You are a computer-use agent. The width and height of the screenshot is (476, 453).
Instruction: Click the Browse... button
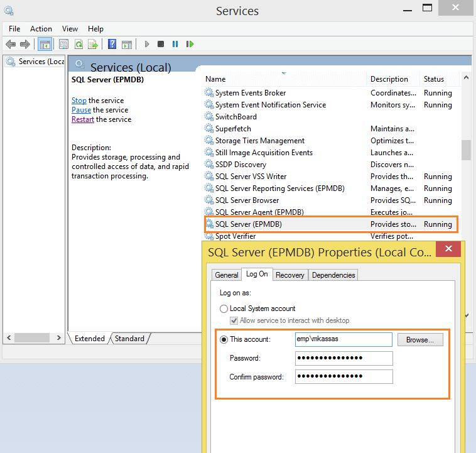pos(420,340)
